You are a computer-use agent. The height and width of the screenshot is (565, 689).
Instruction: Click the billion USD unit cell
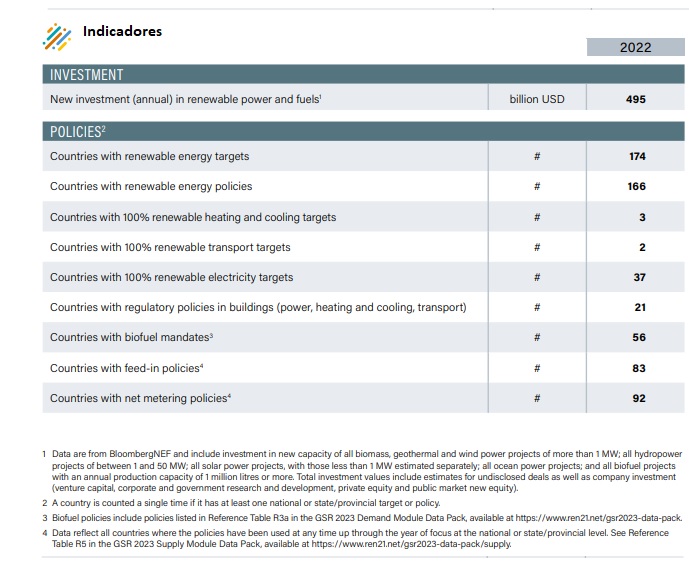click(537, 100)
